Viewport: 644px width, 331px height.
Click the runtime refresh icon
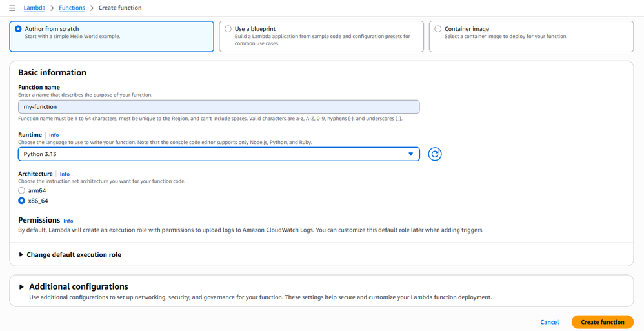click(435, 154)
